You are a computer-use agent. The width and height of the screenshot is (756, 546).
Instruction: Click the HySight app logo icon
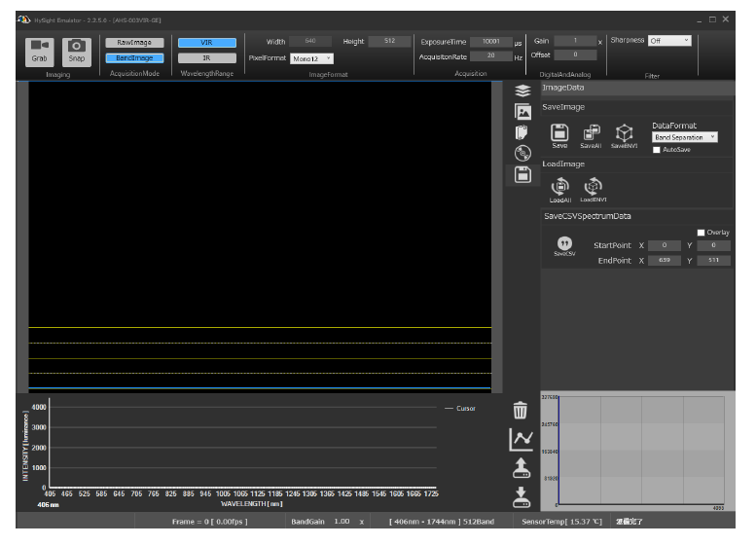[23, 19]
